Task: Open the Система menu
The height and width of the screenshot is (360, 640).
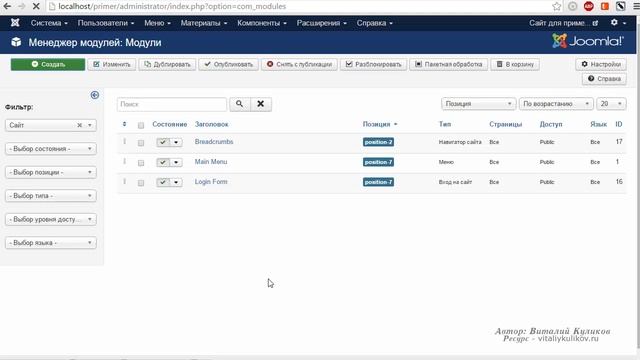Action: [49, 23]
